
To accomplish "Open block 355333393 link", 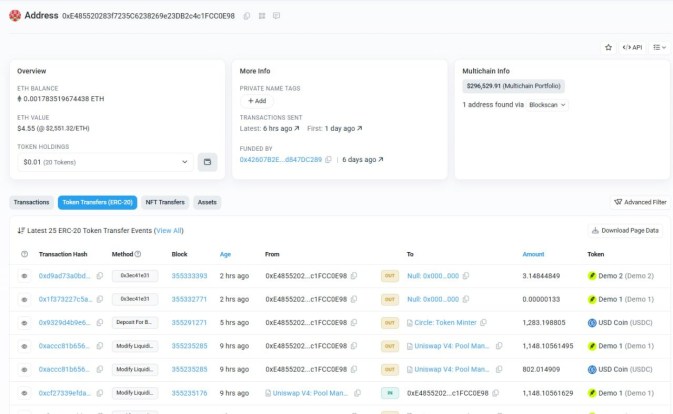I will pyautogui.click(x=189, y=275).
